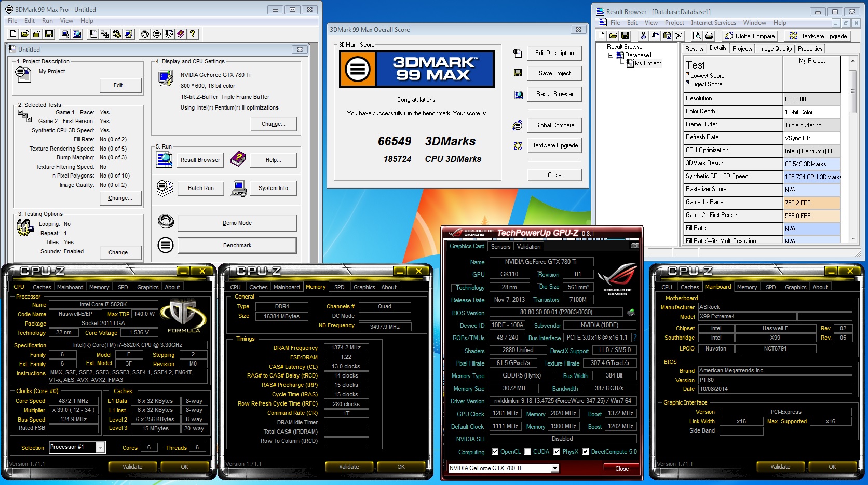Open SPD tab in middle CPU-Z window

point(339,287)
